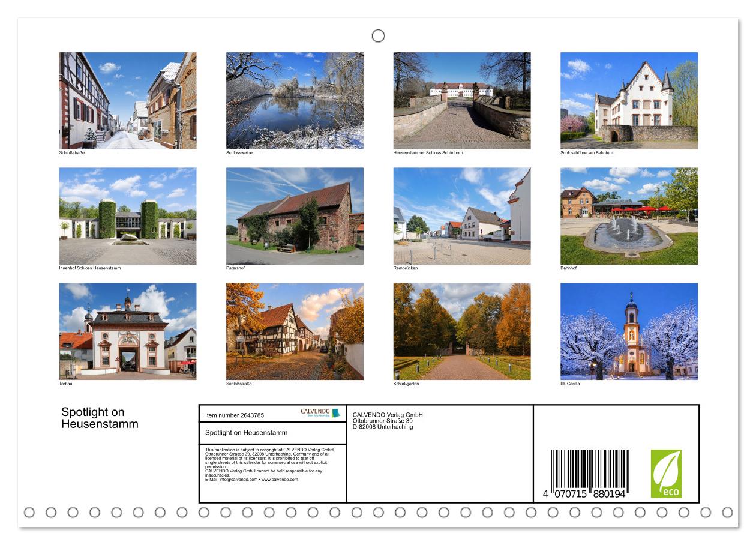Click 'CALVENDO Verlag GmbH' publisher address heading
This screenshot has height=545, width=756.
click(x=388, y=415)
